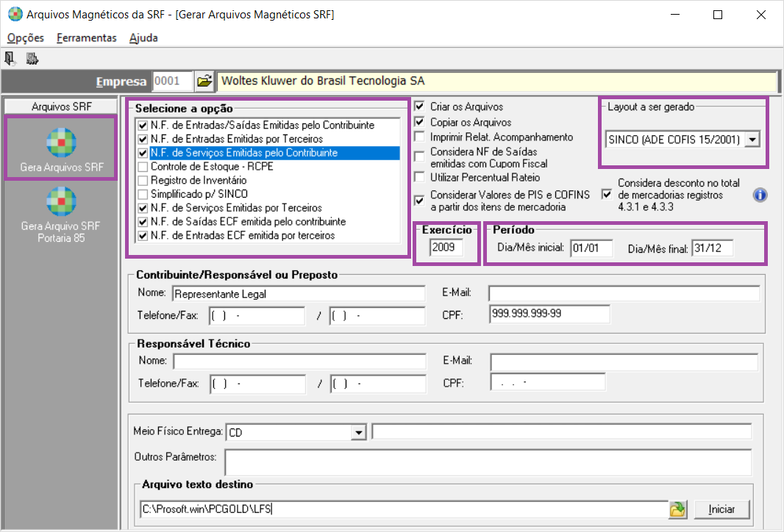Browse the destination folder with the yellow icon

(677, 509)
